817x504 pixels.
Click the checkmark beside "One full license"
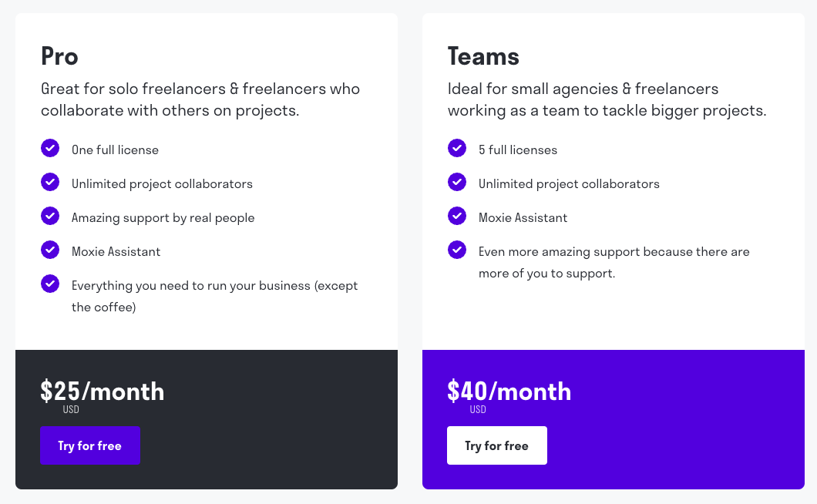(50, 148)
